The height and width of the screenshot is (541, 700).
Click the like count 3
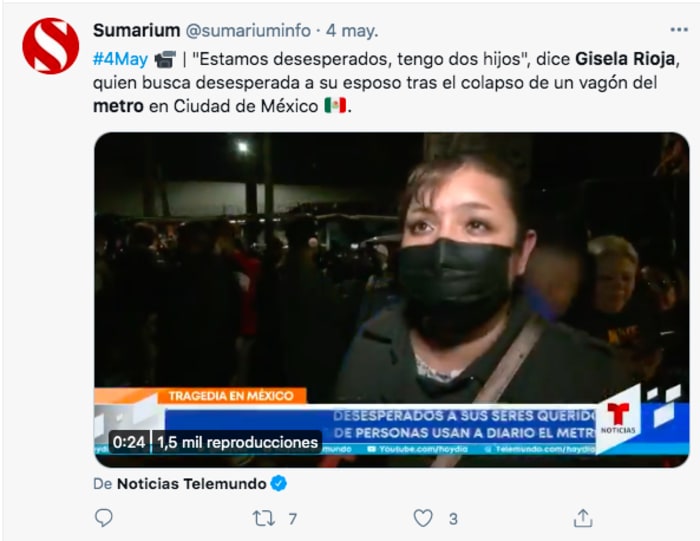point(453,519)
